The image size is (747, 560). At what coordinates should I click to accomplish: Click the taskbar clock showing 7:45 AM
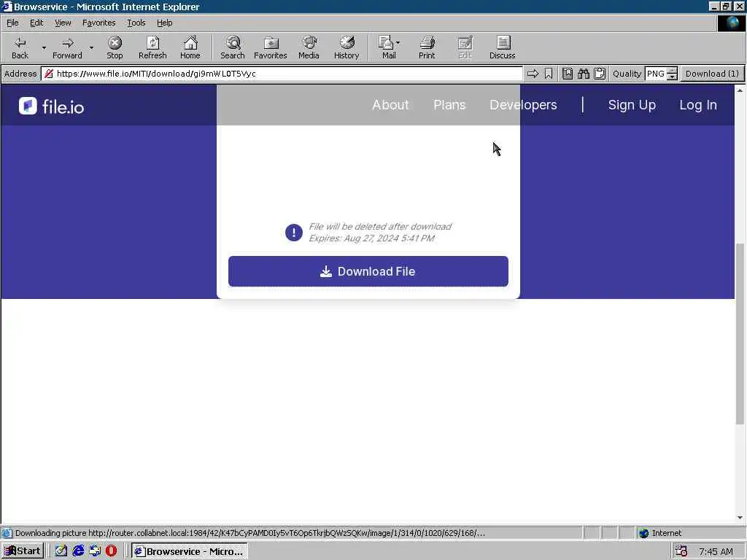[716, 551]
